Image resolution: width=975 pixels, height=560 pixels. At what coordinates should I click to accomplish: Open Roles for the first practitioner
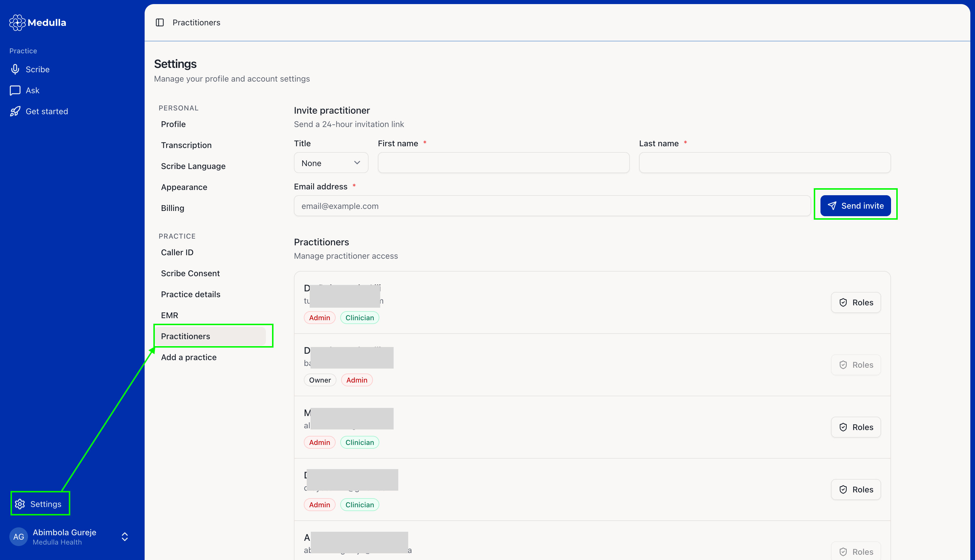tap(856, 302)
